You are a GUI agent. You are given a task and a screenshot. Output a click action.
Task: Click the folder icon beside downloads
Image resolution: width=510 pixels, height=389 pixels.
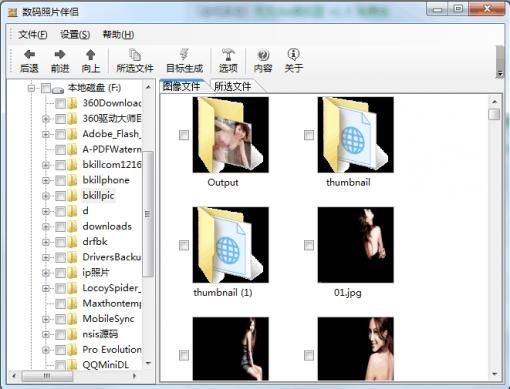pos(72,227)
